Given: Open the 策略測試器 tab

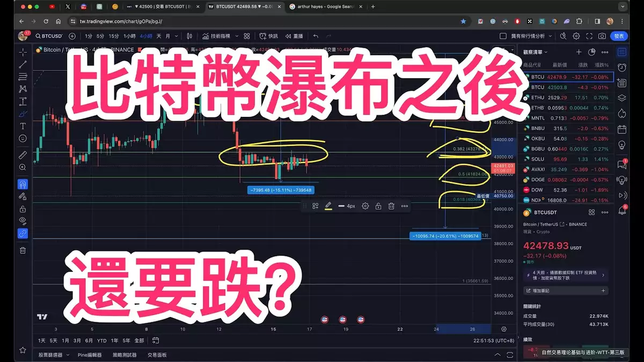Looking at the screenshot, I should coord(125,354).
